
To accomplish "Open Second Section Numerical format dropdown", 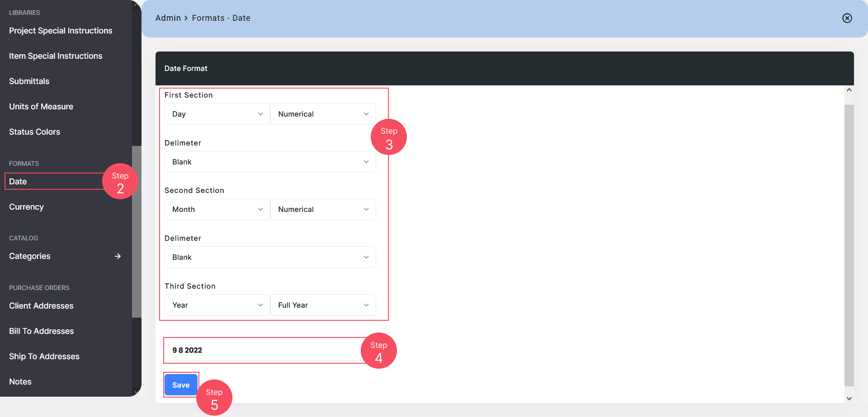I will coord(323,209).
